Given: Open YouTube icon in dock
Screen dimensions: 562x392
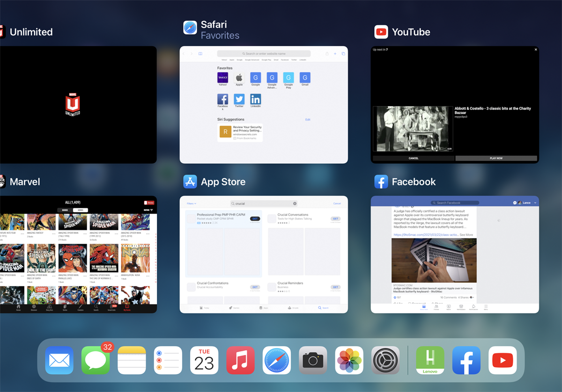Looking at the screenshot, I should click(x=503, y=360).
